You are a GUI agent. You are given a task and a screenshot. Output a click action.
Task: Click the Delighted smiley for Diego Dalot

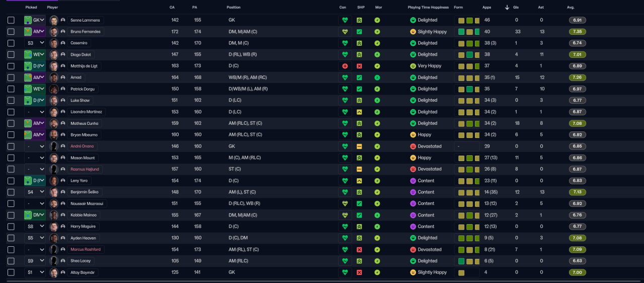(413, 54)
